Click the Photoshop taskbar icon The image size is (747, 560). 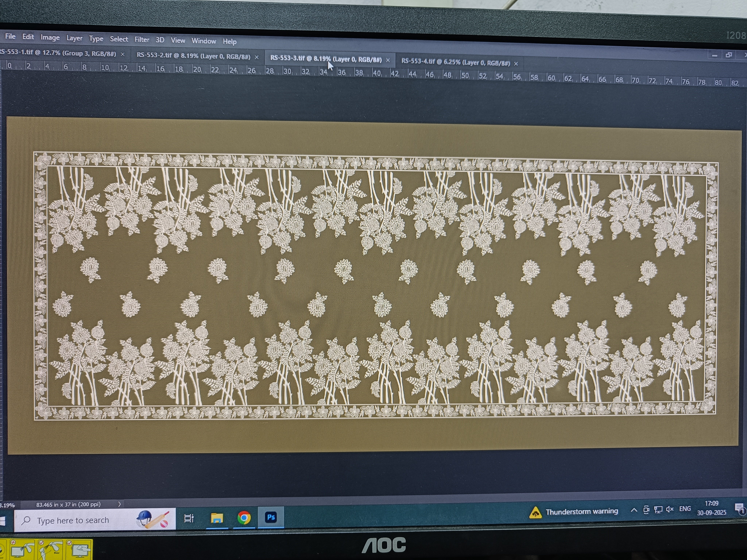tap(271, 517)
